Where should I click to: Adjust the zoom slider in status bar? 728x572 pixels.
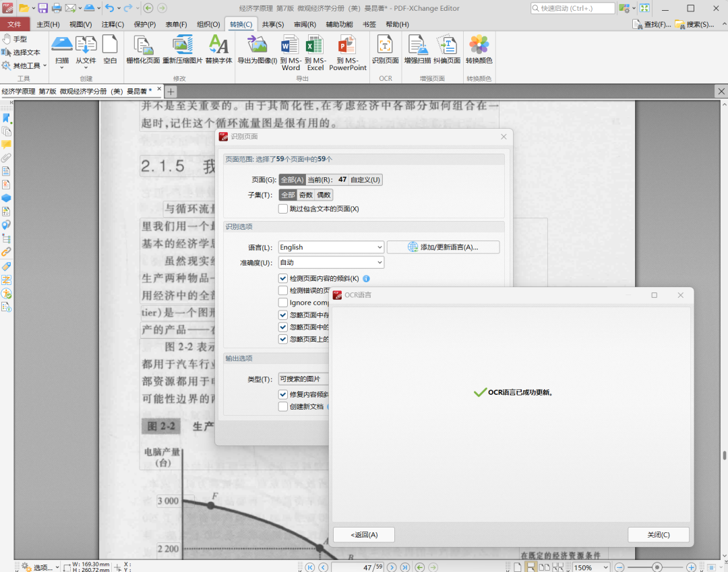[x=657, y=567]
